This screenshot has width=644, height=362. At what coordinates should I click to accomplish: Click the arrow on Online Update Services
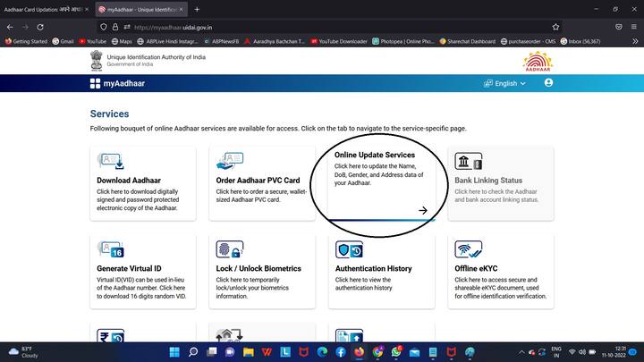pos(423,210)
